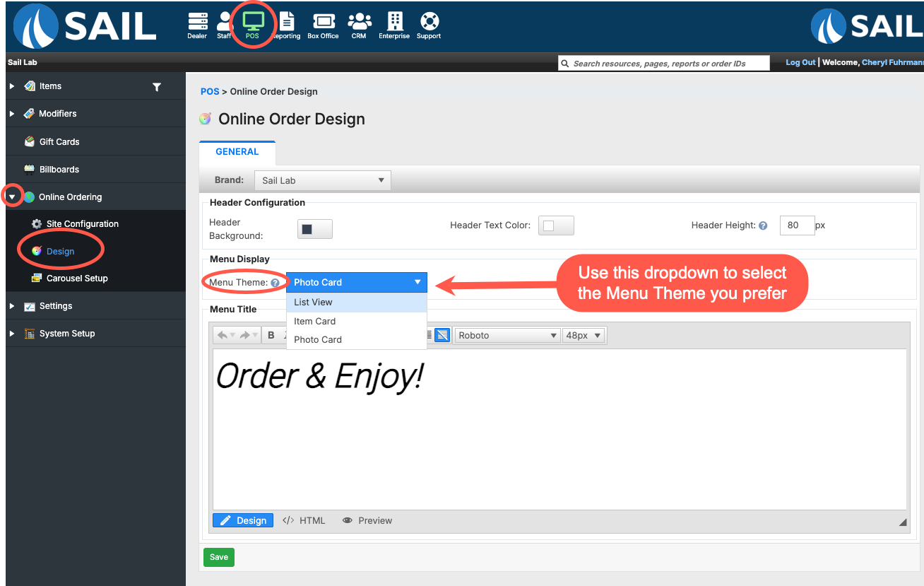Screen dimensions: 924x586
Task: Expand the Items tree section
Action: [12, 86]
